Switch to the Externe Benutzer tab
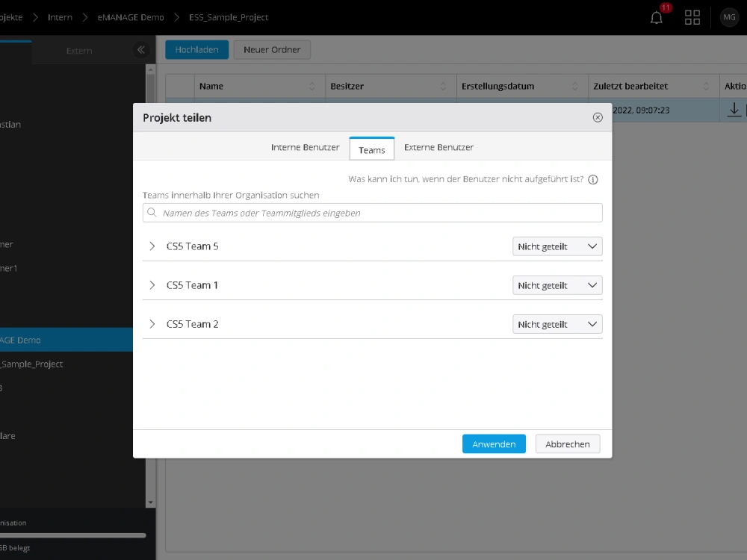 coord(438,147)
